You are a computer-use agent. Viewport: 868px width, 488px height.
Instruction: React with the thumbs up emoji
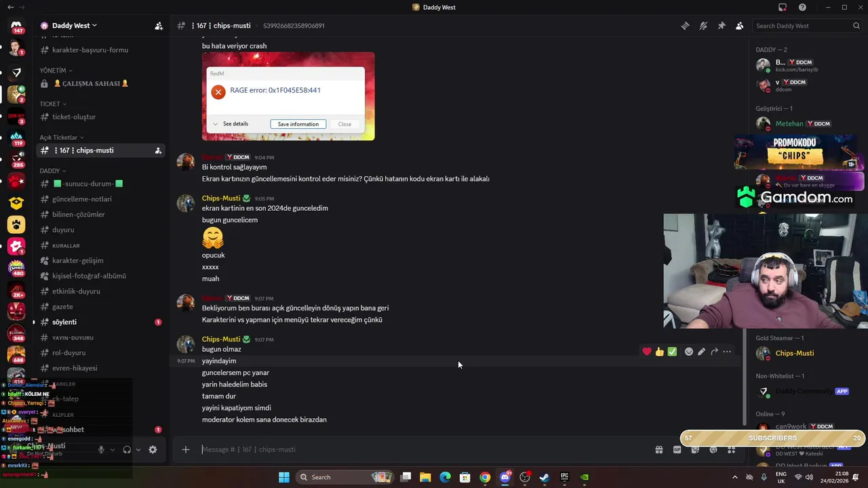coord(660,352)
